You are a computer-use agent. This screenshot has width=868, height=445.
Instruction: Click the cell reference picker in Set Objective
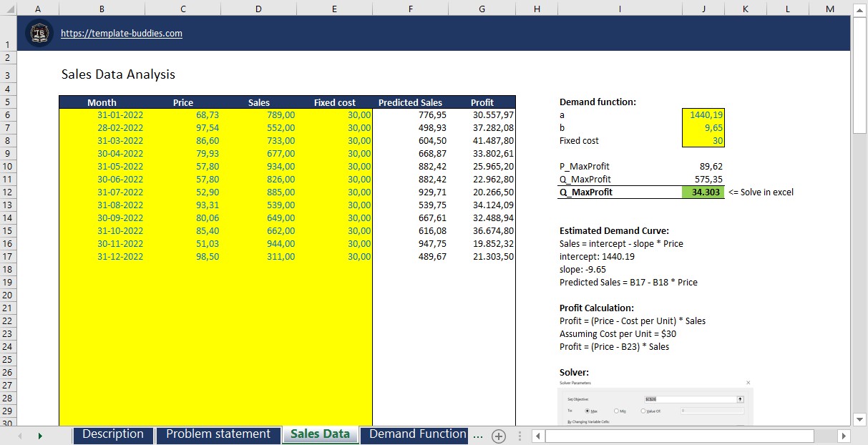click(740, 399)
